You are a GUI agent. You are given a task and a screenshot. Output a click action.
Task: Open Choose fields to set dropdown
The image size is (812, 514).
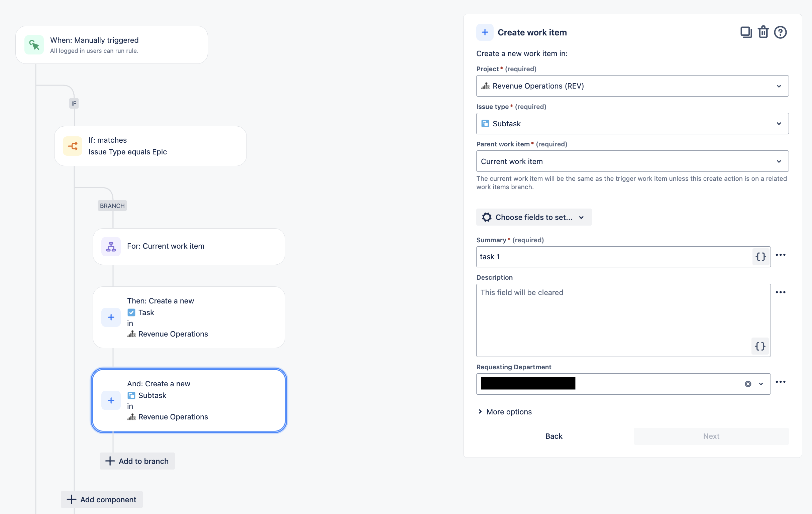tap(534, 217)
